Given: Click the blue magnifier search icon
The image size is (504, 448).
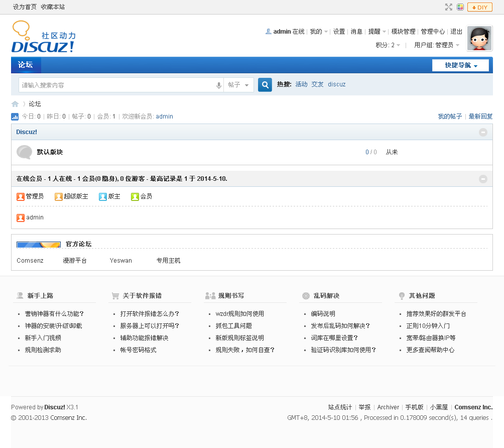Looking at the screenshot, I should [265, 84].
